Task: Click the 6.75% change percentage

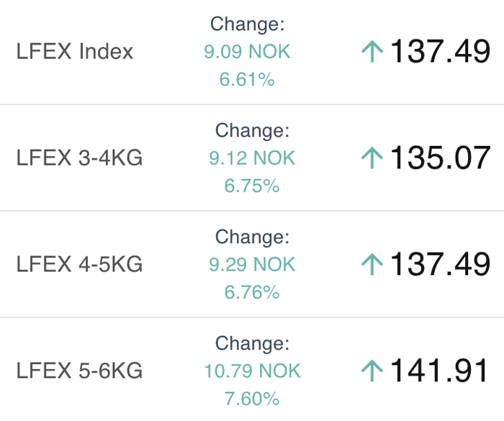Action: tap(252, 186)
